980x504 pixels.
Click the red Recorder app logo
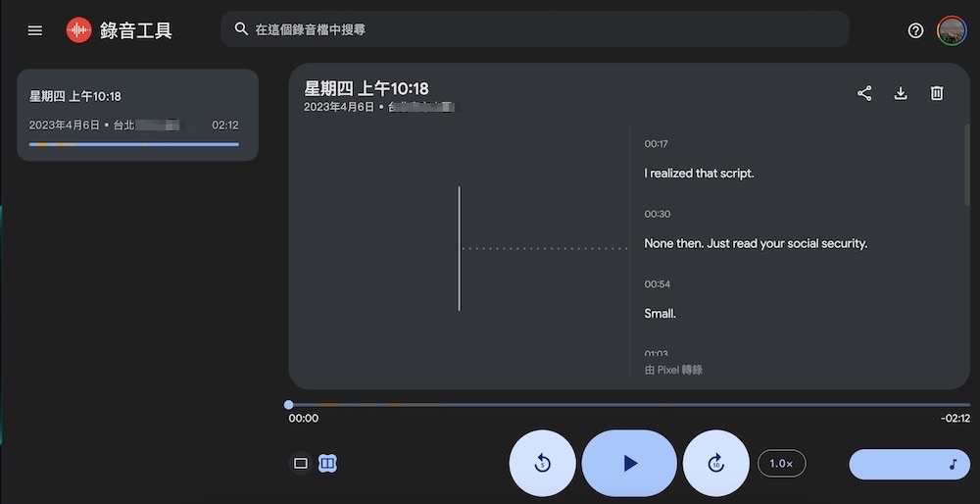pyautogui.click(x=78, y=30)
